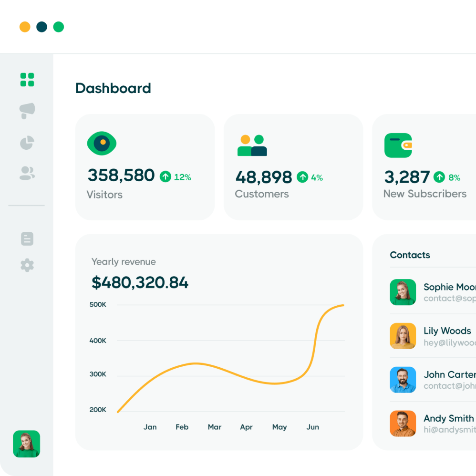
Task: Click John Carter's email address
Action: point(450,386)
